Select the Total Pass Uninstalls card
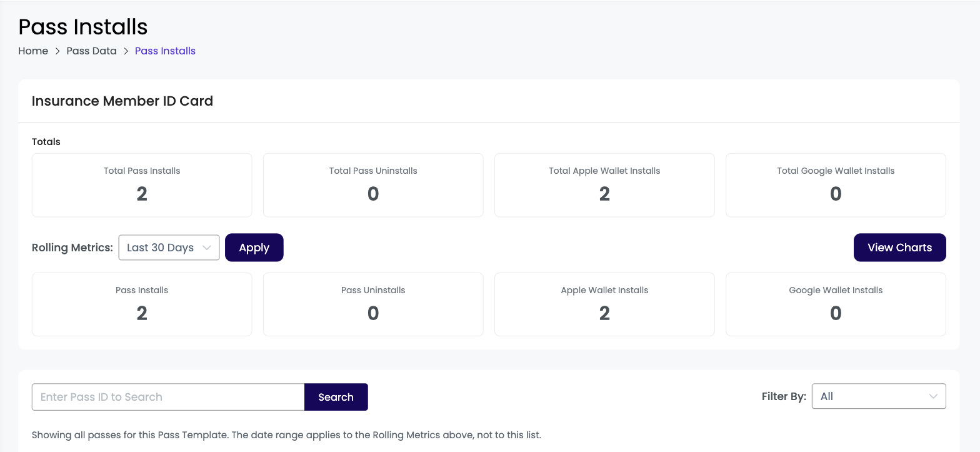Viewport: 980px width, 452px height. [x=373, y=185]
